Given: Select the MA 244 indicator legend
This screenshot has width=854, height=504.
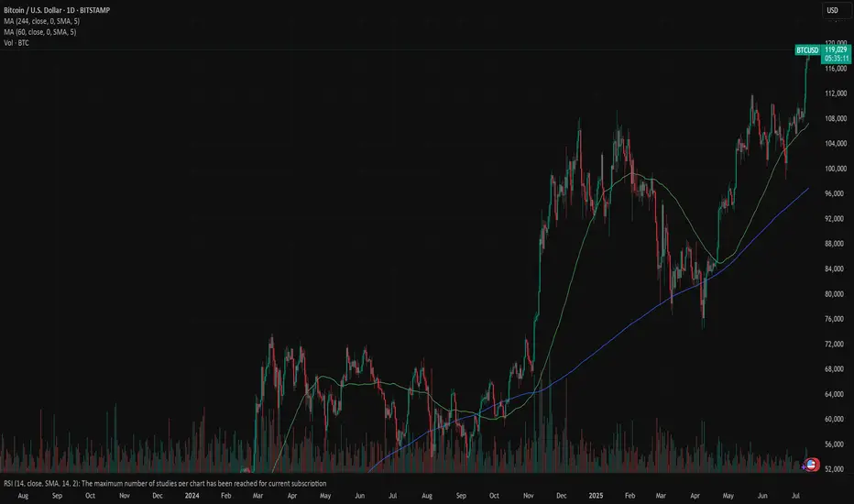Looking at the screenshot, I should point(41,21).
